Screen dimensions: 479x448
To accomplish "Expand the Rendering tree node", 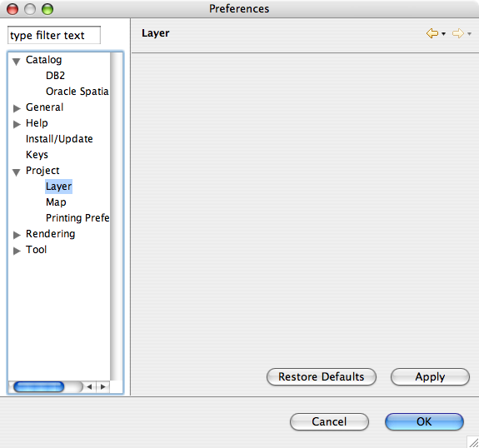I will (17, 235).
